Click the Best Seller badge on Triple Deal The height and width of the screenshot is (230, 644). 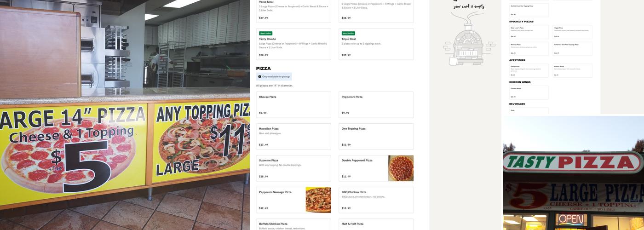348,34
